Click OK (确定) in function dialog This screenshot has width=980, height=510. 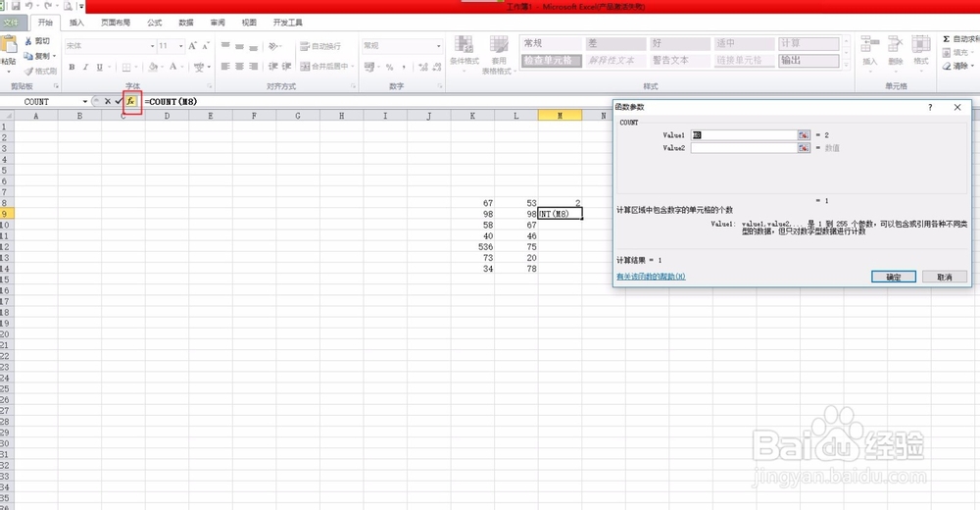(x=894, y=277)
